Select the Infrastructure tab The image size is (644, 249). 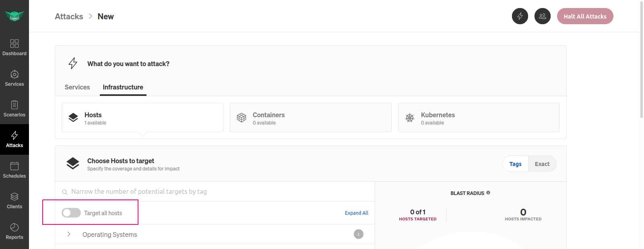click(123, 87)
